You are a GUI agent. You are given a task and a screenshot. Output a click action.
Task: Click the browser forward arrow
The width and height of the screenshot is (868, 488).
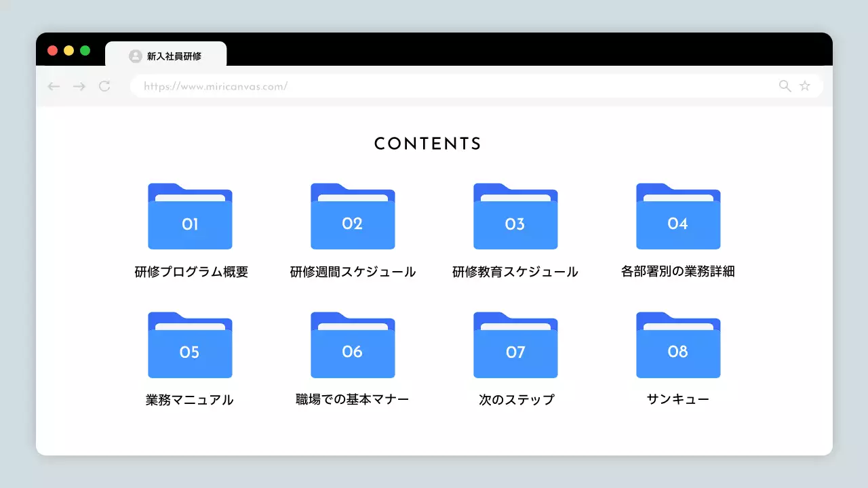click(79, 86)
